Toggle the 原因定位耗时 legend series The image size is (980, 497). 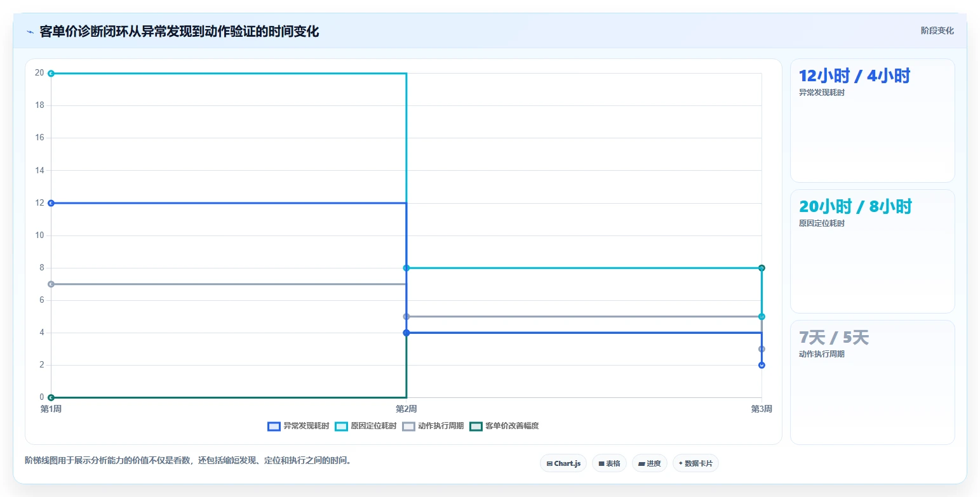click(x=366, y=426)
